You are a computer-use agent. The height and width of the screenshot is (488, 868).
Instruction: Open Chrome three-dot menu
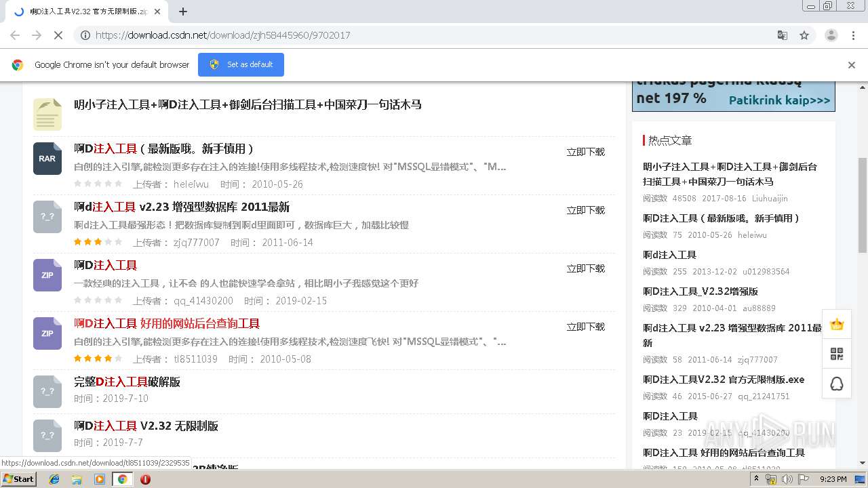pyautogui.click(x=854, y=35)
